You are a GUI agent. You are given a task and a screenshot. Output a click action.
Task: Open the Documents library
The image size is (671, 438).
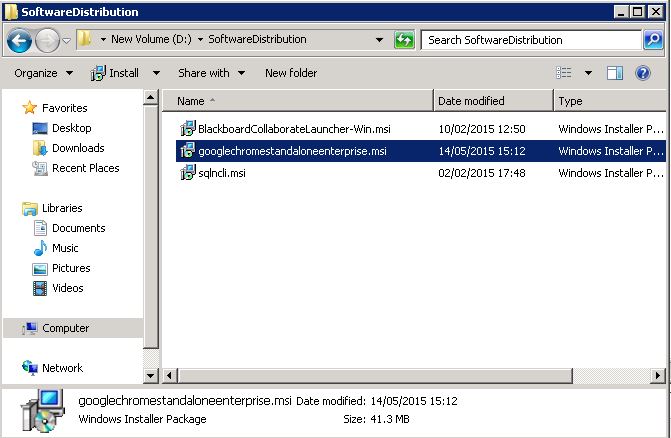79,228
